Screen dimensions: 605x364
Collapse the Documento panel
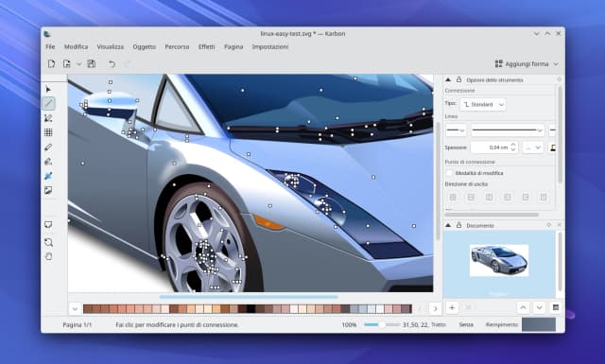click(448, 225)
